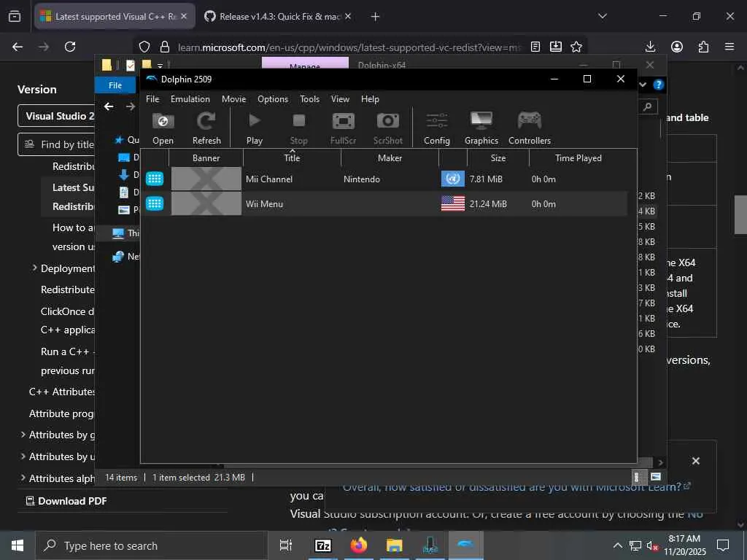Click the Download PDF link
This screenshot has height=560, width=747.
click(66, 501)
